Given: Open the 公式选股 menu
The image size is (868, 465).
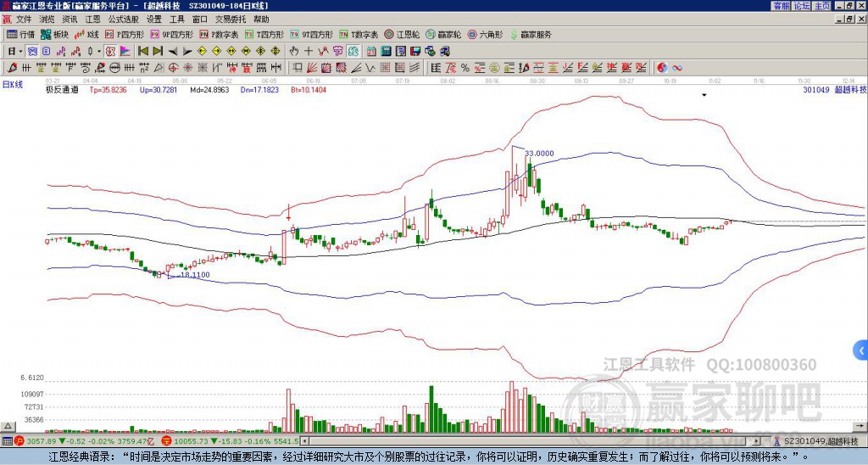Looking at the screenshot, I should click(x=124, y=20).
